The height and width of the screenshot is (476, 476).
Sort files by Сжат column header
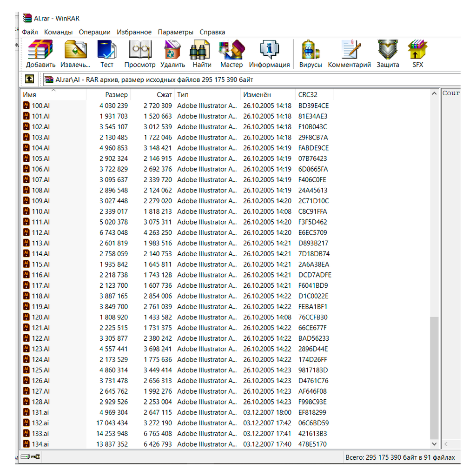pos(152,95)
